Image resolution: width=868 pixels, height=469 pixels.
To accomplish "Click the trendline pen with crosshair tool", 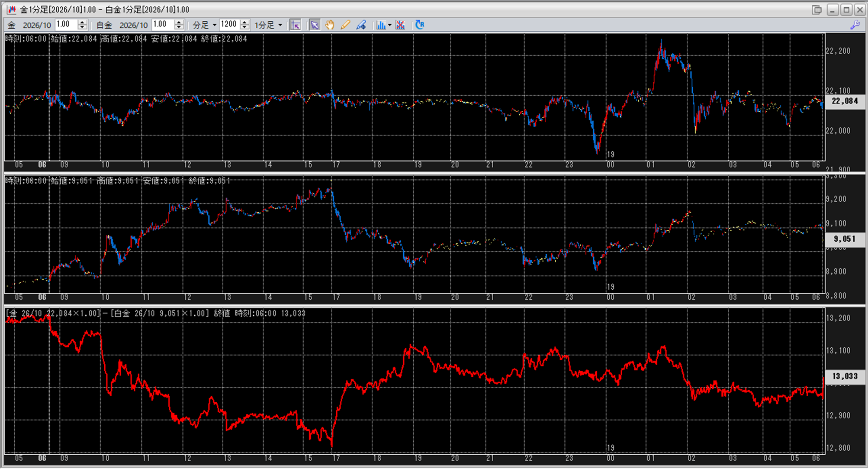I will coord(361,25).
